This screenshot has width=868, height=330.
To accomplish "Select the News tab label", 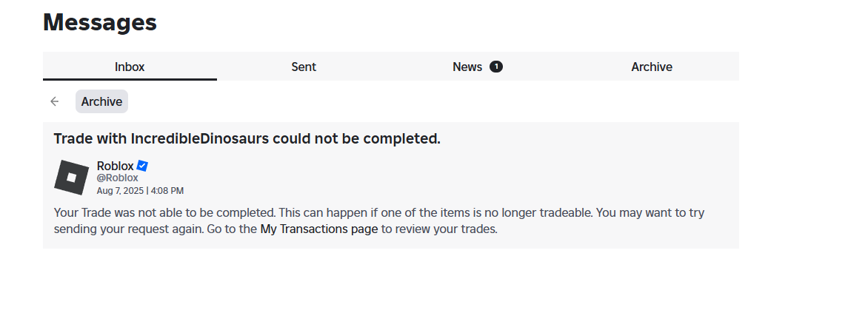I will click(467, 67).
